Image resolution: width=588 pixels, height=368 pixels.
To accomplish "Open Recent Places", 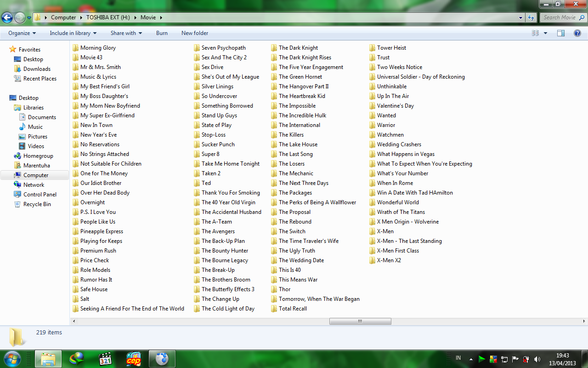I will (x=40, y=79).
